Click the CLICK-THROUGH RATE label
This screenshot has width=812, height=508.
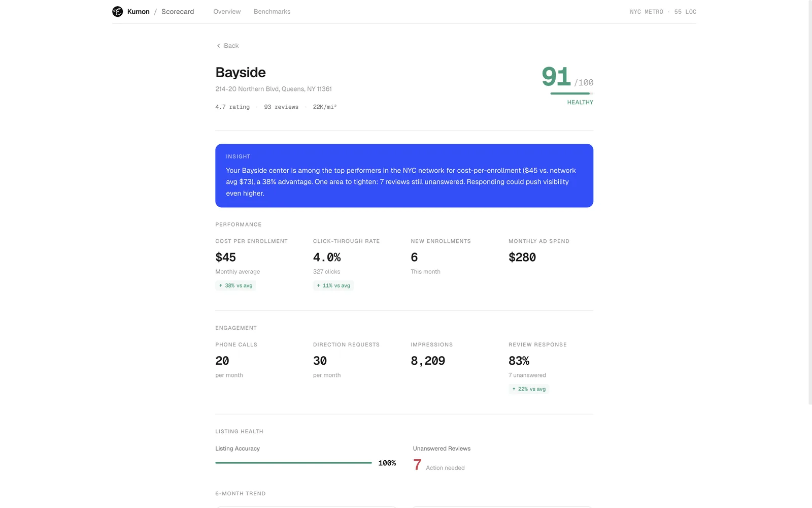tap(347, 241)
